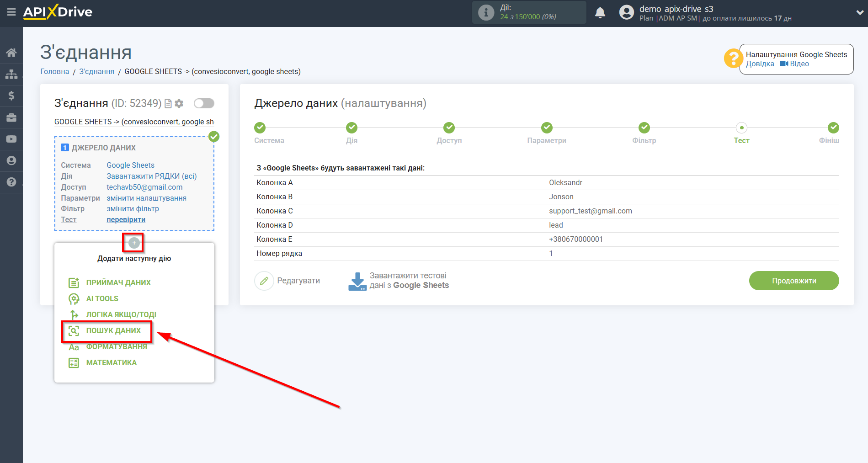
Task: Choose ФОРМАТУВАННЯ in the action menu
Action: (x=117, y=346)
